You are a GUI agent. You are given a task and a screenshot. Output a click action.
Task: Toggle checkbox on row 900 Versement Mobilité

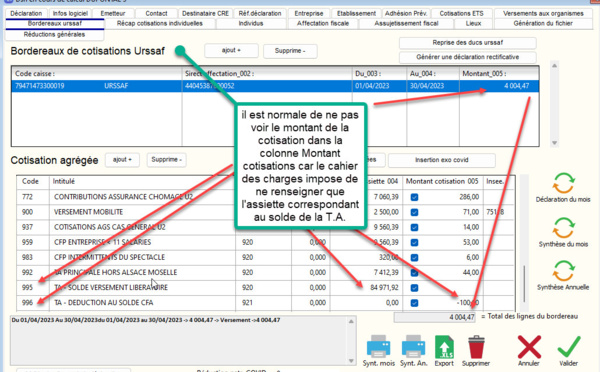[414, 212]
